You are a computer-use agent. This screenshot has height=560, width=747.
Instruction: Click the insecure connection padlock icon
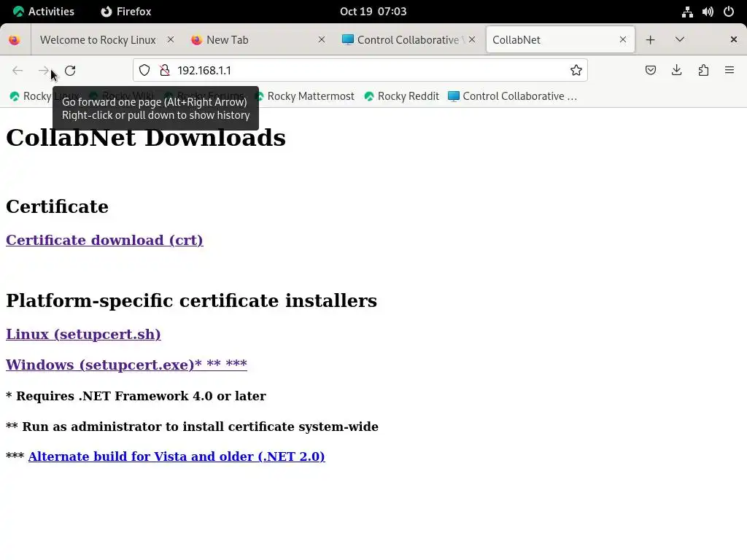click(x=165, y=71)
